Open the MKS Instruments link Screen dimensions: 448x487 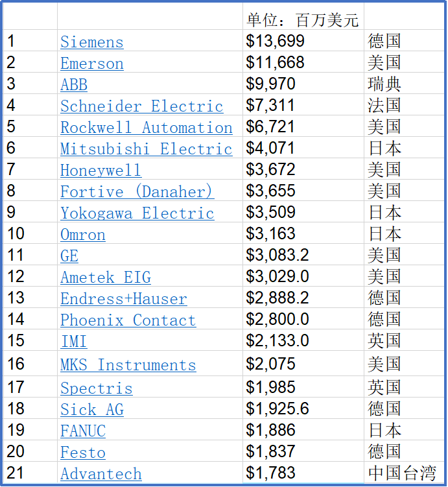[128, 365]
